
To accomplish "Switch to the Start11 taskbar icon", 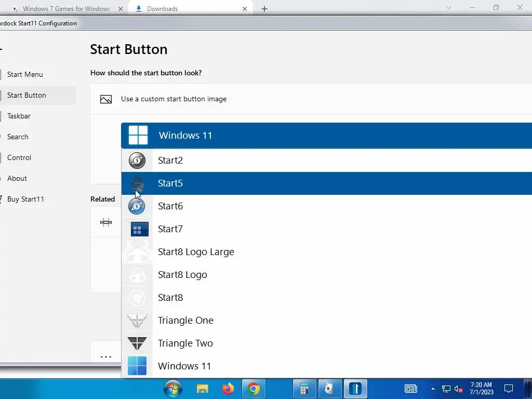I will 355,389.
